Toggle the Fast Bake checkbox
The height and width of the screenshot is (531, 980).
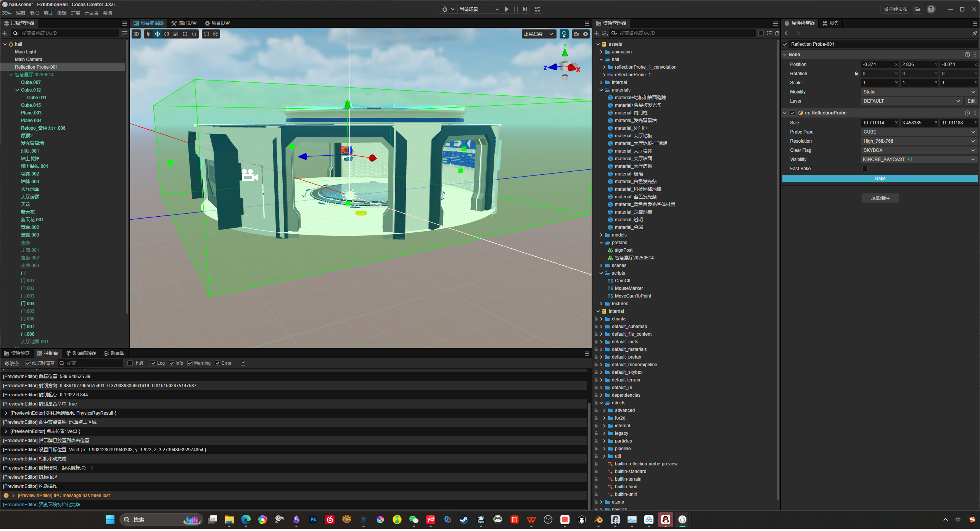tap(865, 169)
